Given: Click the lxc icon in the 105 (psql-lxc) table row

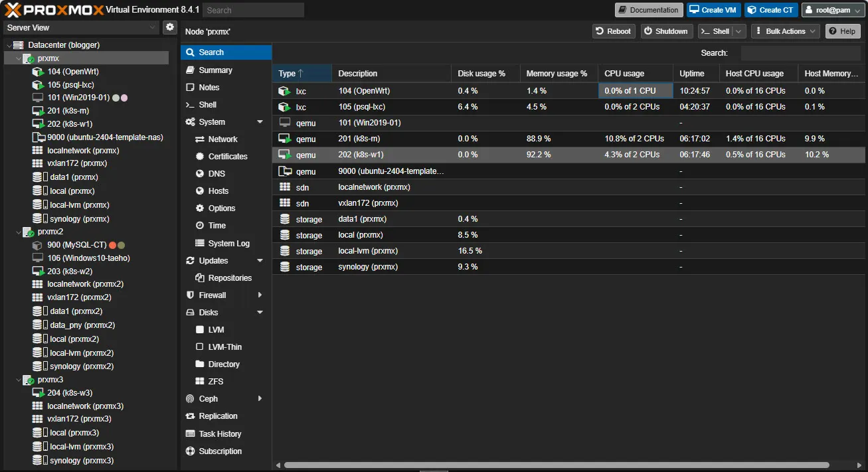Looking at the screenshot, I should click(x=285, y=107).
